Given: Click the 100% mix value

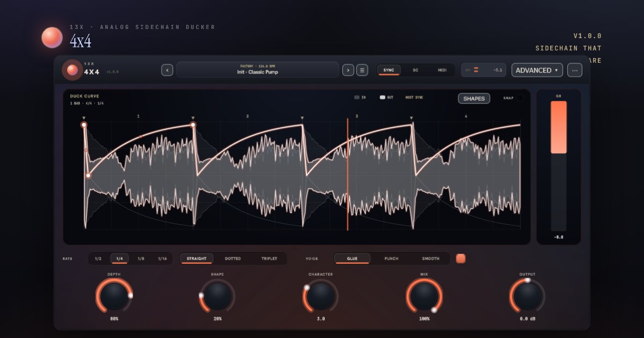Looking at the screenshot, I should click(x=424, y=319).
